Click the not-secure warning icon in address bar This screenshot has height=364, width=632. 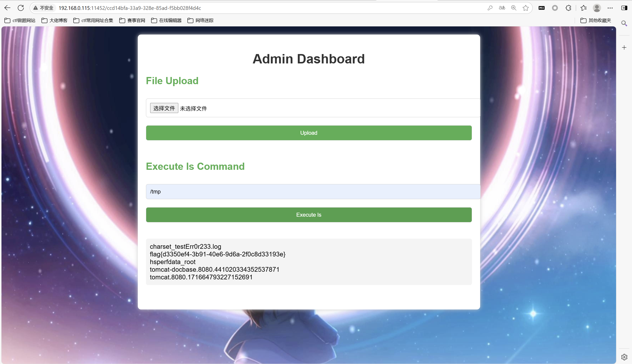pos(36,8)
